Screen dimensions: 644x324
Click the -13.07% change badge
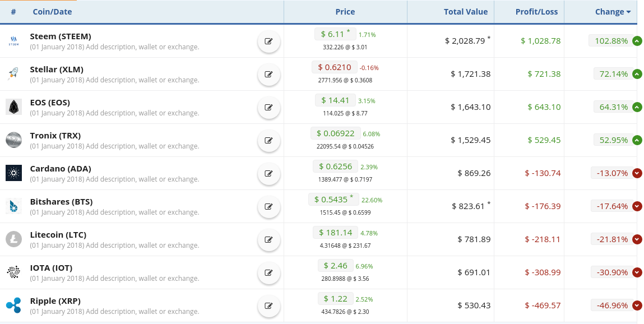(613, 173)
